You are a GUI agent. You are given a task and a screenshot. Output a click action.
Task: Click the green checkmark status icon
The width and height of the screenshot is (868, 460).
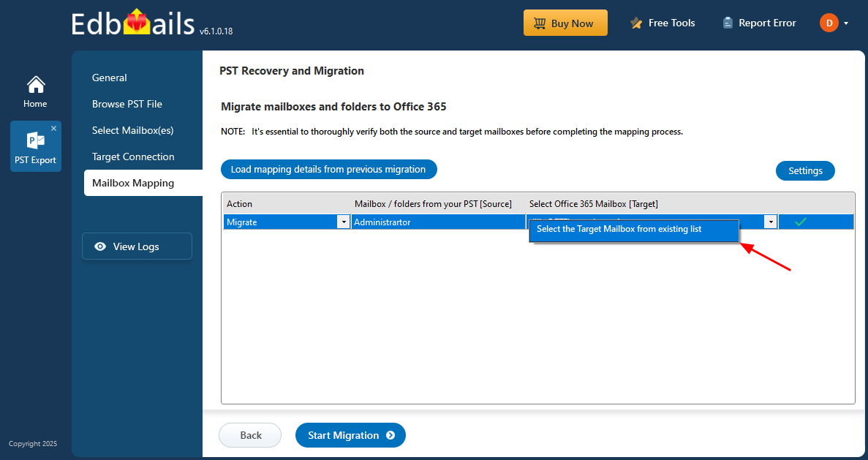tap(800, 222)
